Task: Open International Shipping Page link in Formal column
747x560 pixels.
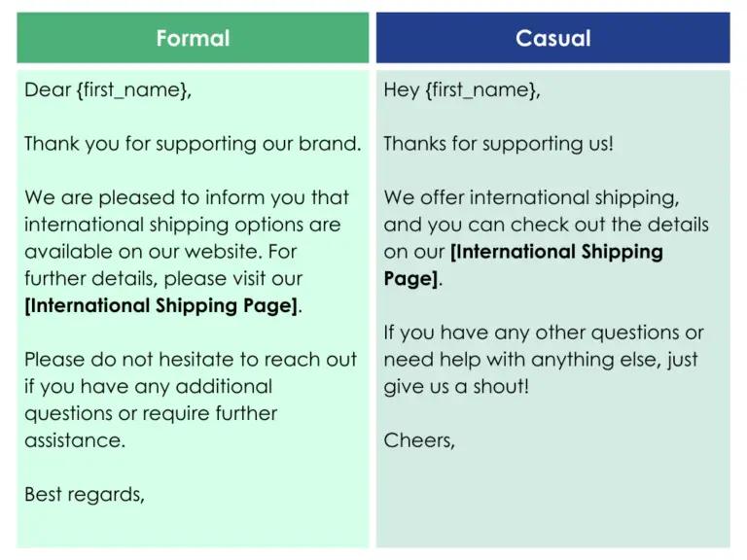Action: point(161,305)
